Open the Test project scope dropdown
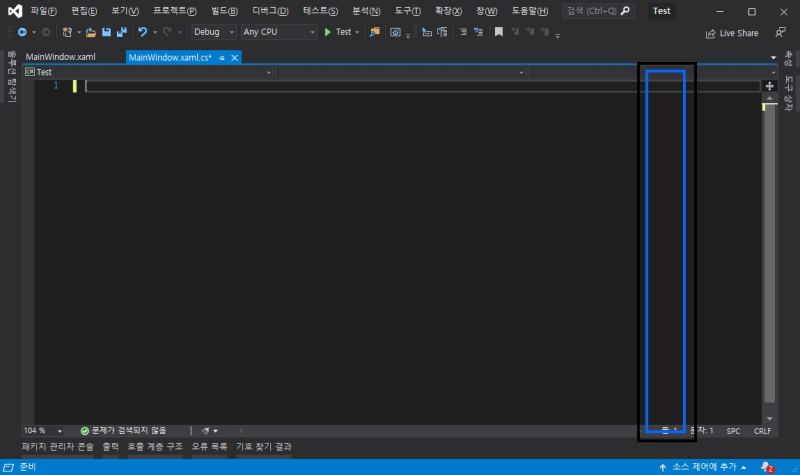Screen dimensions: 800x475 [x=147, y=72]
